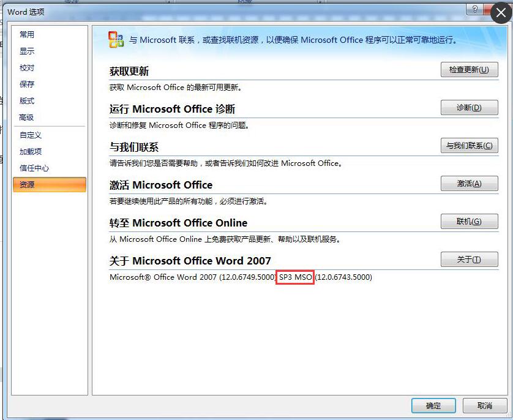The height and width of the screenshot is (420, 513).
Task: Click the MSO version number 12.0.6743.5000
Action: pos(343,277)
